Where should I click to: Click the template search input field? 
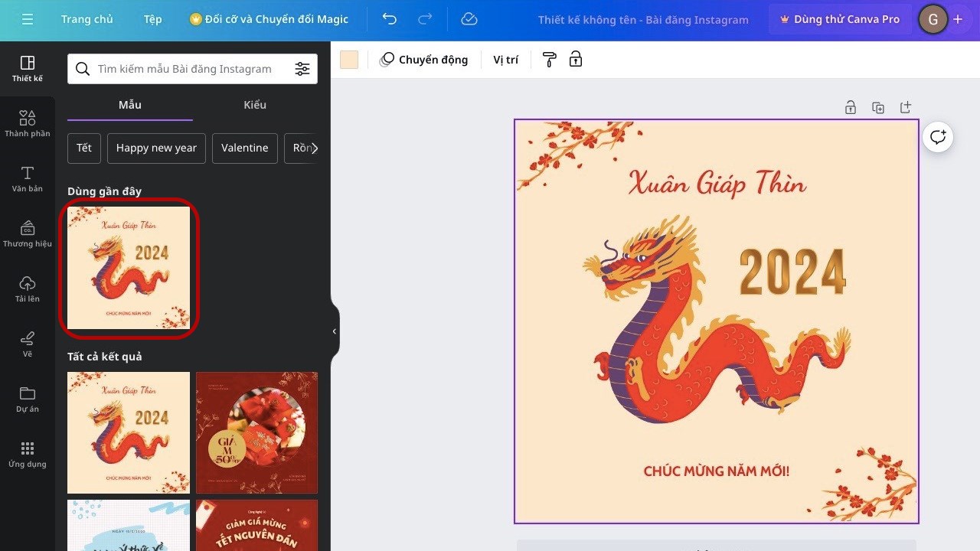coord(191,69)
